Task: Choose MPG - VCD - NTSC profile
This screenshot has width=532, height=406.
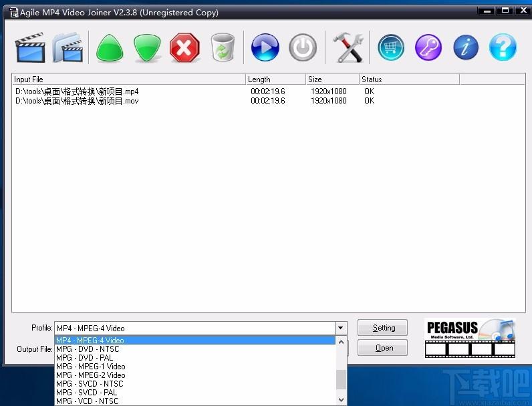Action: (195, 401)
